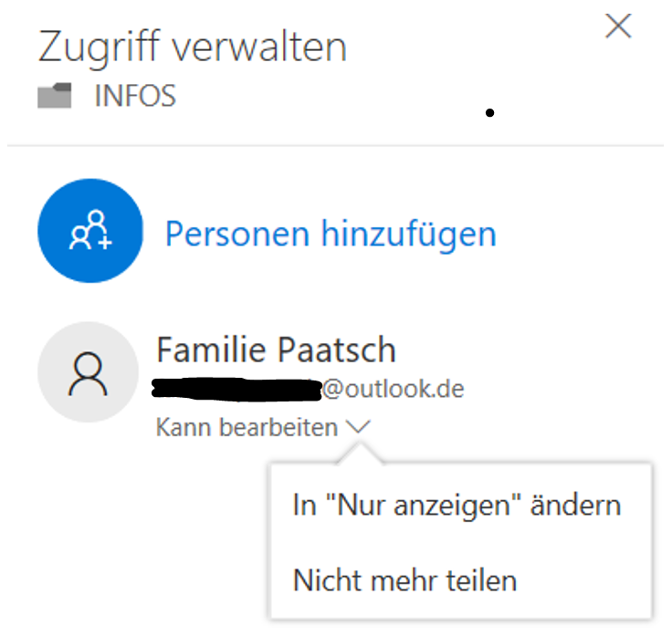
Task: Select Nicht mehr teilen option
Action: point(405,580)
